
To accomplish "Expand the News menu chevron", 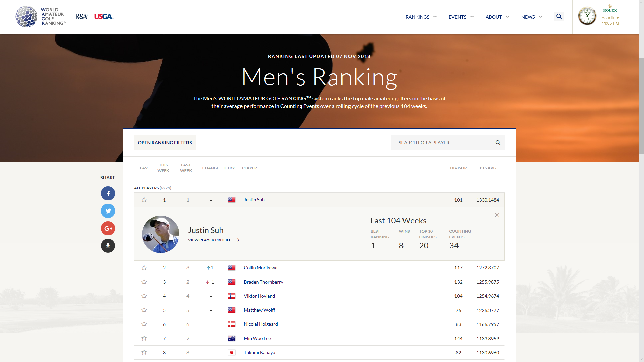I will click(540, 17).
